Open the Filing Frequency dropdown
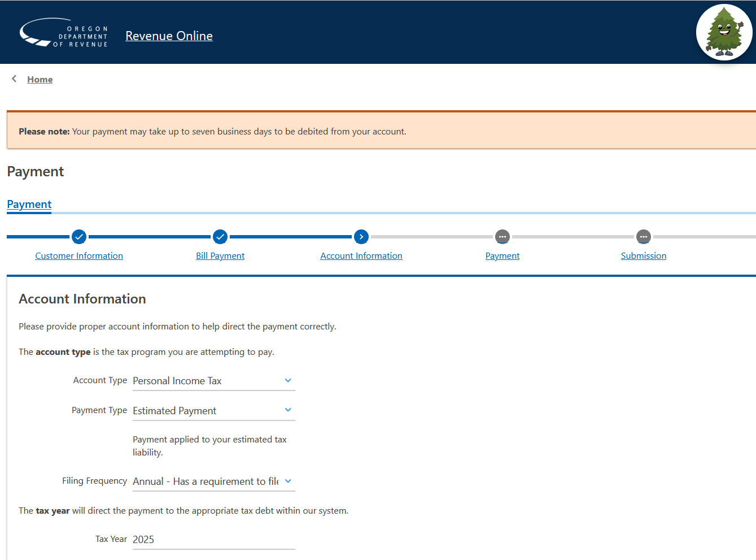 tap(288, 481)
